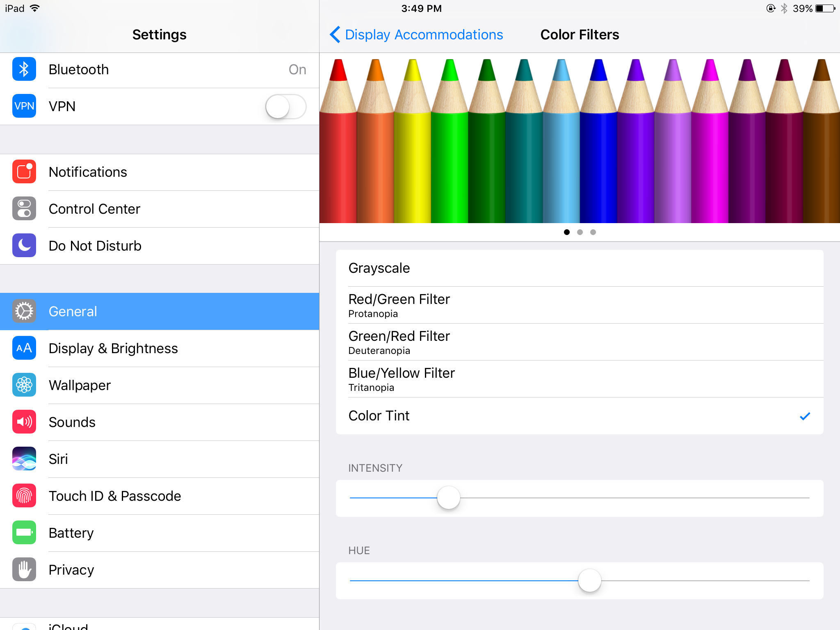Select Blue/Yellow Filter Tritanopia
Image resolution: width=840 pixels, height=630 pixels.
pos(580,379)
